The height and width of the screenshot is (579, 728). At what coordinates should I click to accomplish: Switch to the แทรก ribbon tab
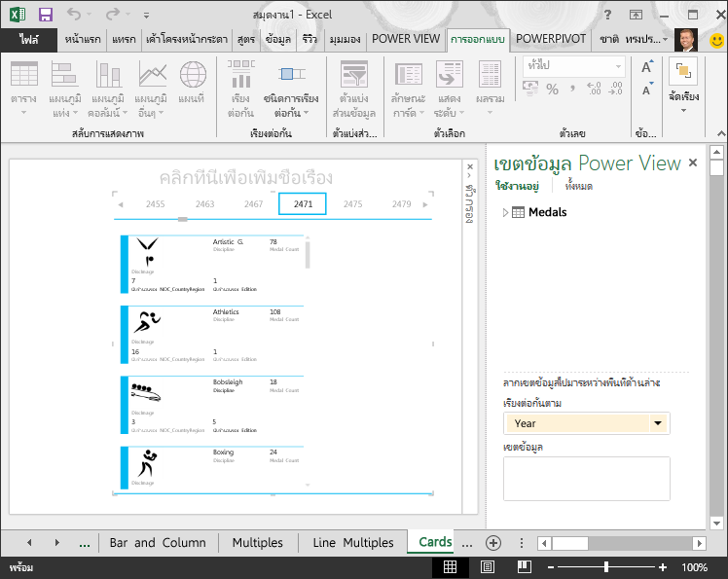124,40
